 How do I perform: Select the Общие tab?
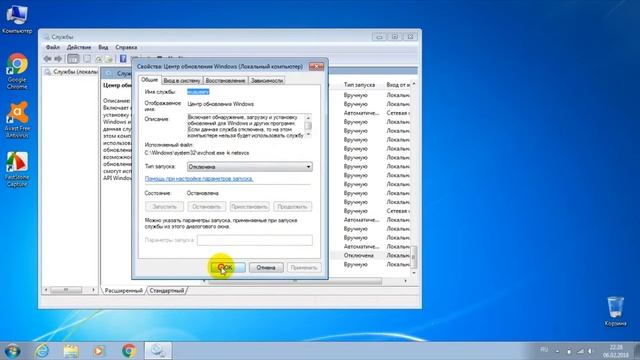(x=149, y=80)
